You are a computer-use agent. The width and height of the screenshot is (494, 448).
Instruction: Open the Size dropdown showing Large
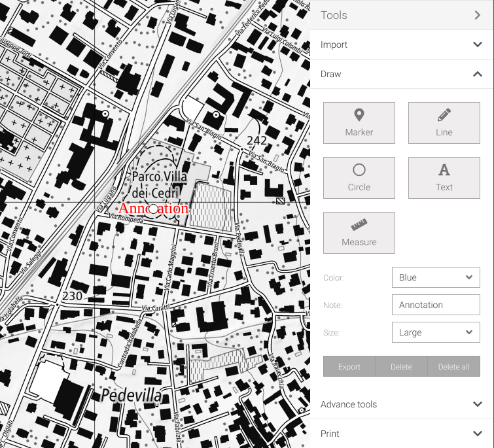click(x=435, y=332)
